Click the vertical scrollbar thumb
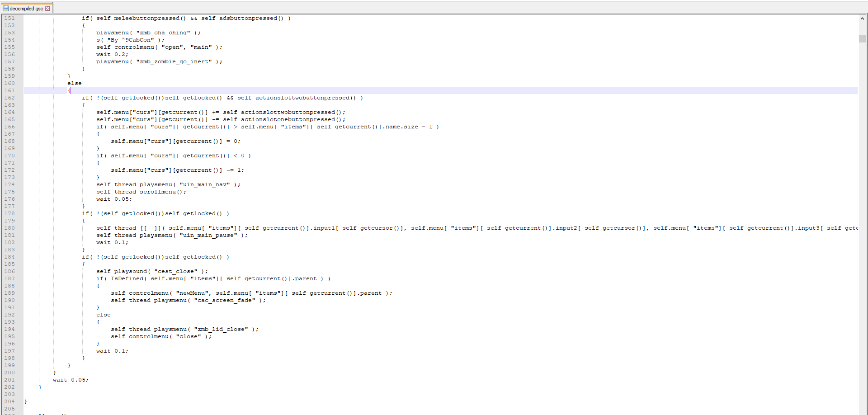Screen dimensions: 868x415 coord(862,38)
